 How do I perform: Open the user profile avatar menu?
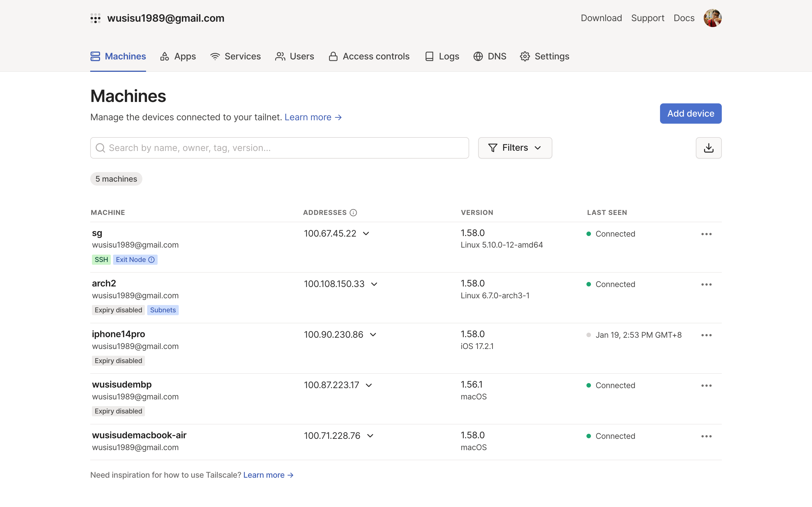tap(712, 18)
